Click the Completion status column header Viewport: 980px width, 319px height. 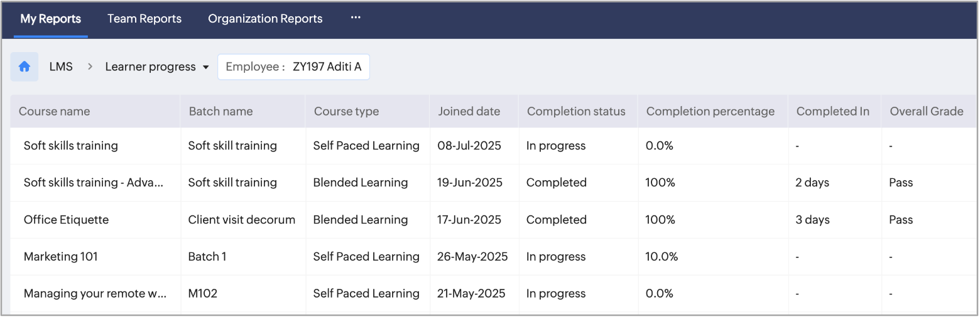(x=576, y=111)
